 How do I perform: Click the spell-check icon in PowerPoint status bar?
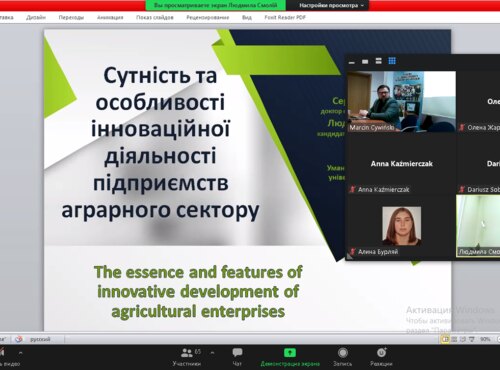[x=19, y=339]
